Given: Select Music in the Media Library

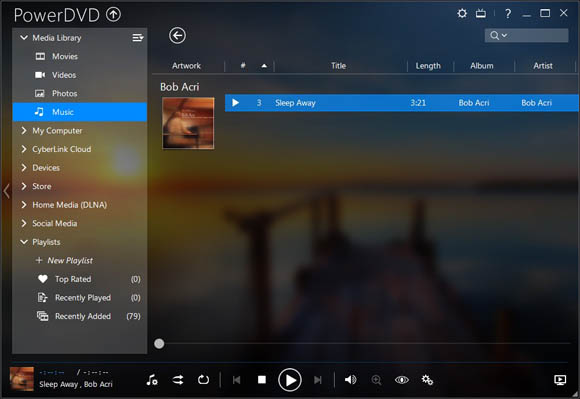Looking at the screenshot, I should [80, 112].
